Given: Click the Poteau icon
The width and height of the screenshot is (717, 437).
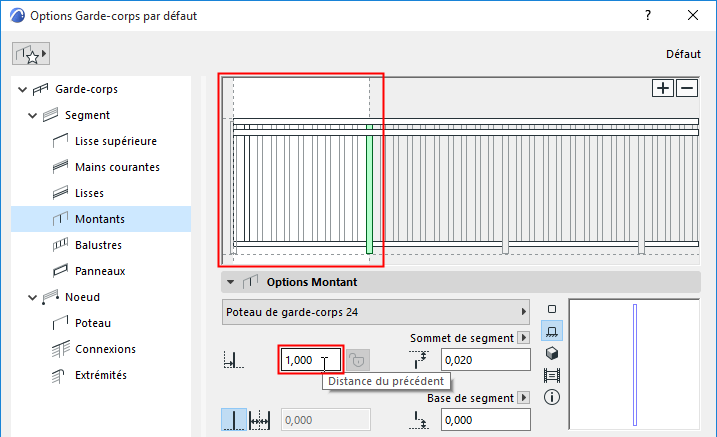Looking at the screenshot, I should [60, 323].
